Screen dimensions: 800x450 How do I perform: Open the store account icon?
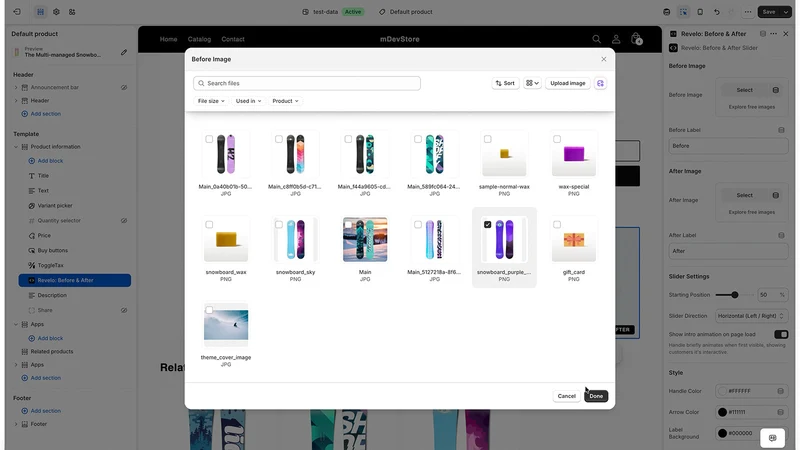tap(616, 39)
